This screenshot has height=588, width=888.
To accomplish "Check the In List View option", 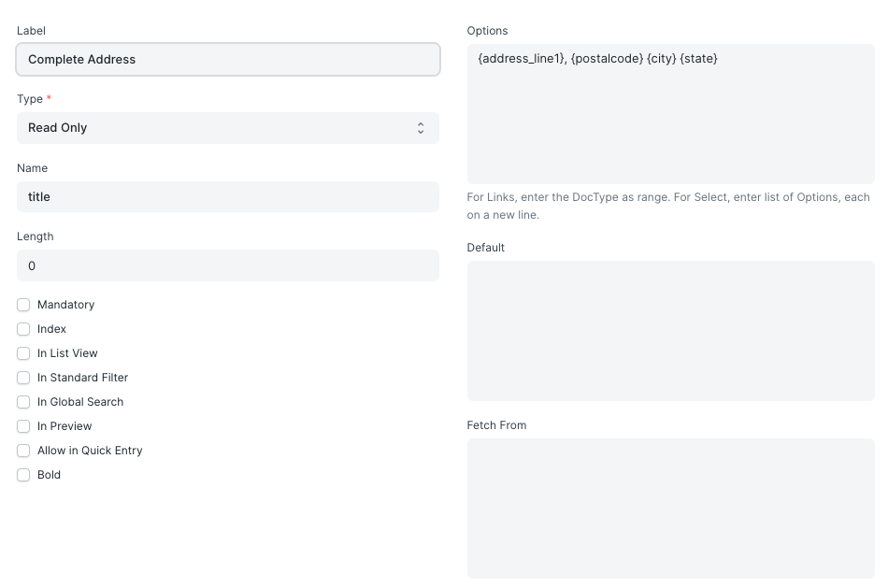I will pyautogui.click(x=23, y=353).
